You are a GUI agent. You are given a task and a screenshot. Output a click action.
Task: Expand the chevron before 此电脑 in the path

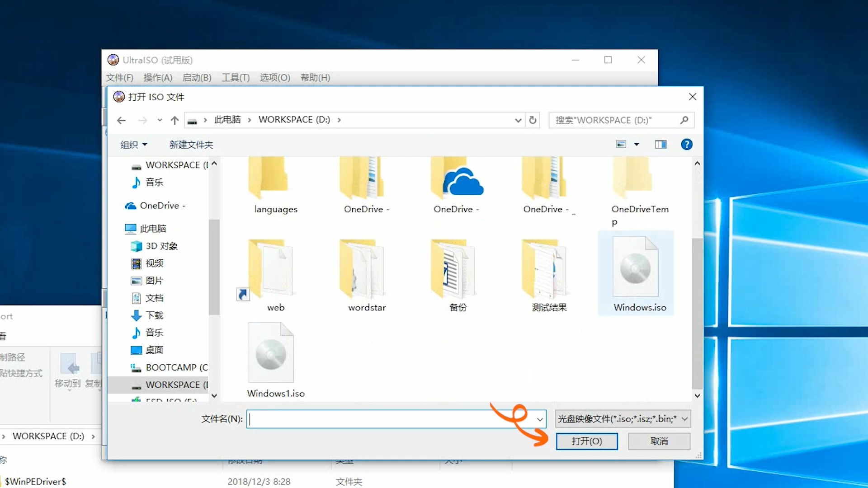click(205, 120)
